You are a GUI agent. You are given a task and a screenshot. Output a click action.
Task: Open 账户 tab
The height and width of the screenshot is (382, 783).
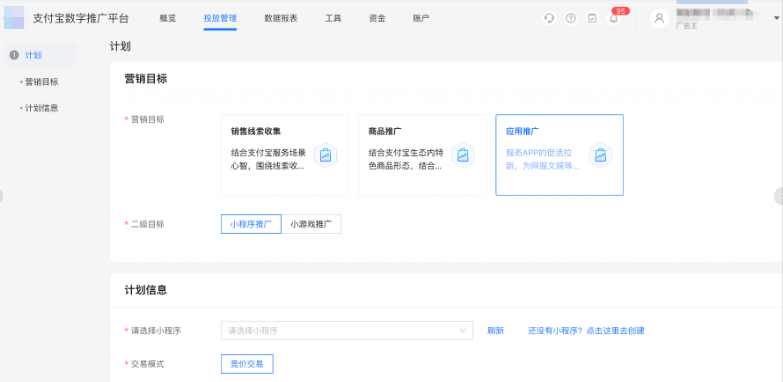[421, 18]
